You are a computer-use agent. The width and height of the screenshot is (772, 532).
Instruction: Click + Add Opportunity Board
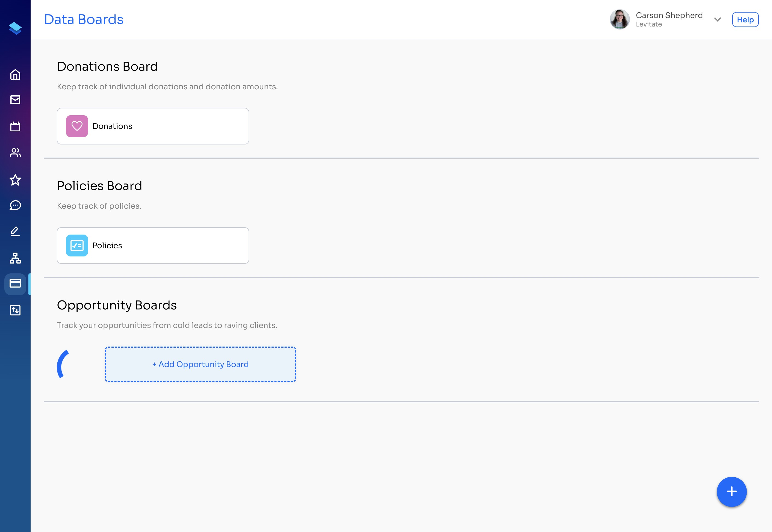[x=200, y=364]
